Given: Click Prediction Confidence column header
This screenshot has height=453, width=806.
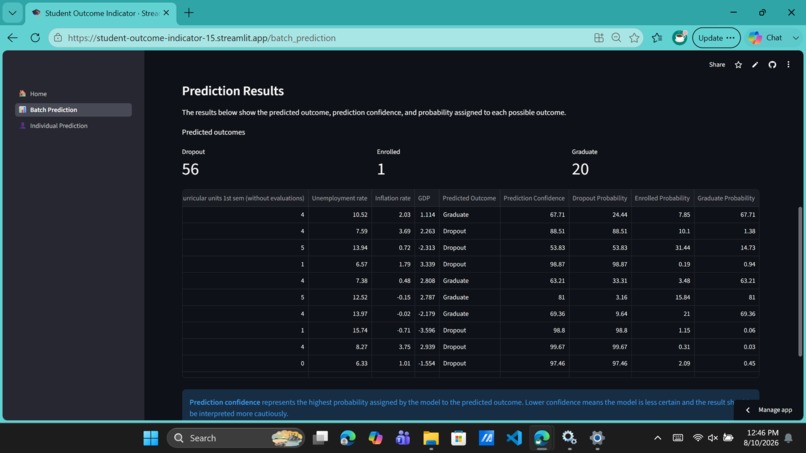Looking at the screenshot, I should point(534,198).
